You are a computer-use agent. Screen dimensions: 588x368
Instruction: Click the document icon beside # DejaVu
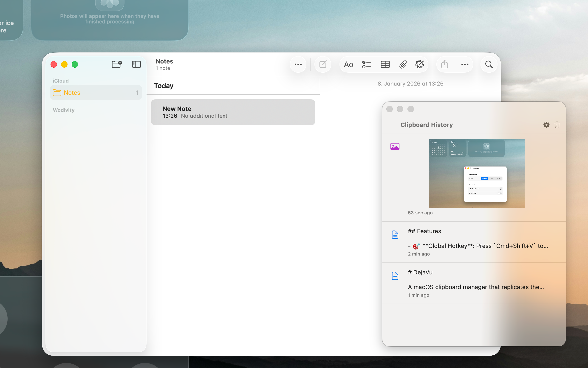[395, 276]
